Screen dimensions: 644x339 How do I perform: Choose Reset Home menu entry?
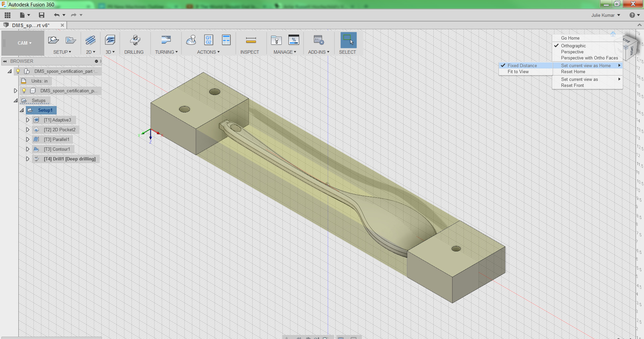click(x=573, y=71)
